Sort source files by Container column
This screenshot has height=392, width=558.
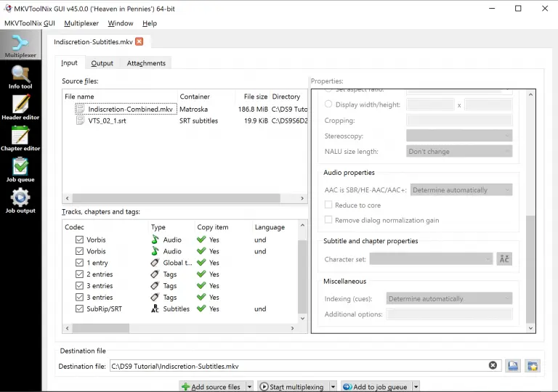[x=206, y=97]
